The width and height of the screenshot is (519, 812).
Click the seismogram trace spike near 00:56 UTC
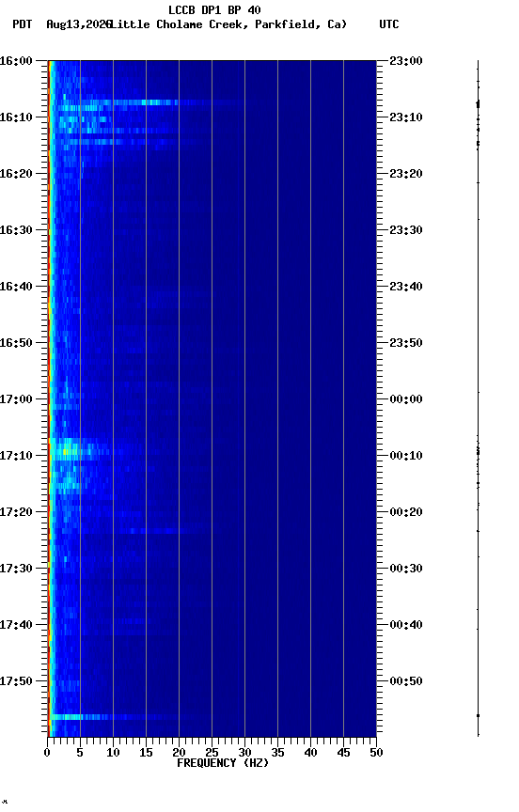point(478,716)
